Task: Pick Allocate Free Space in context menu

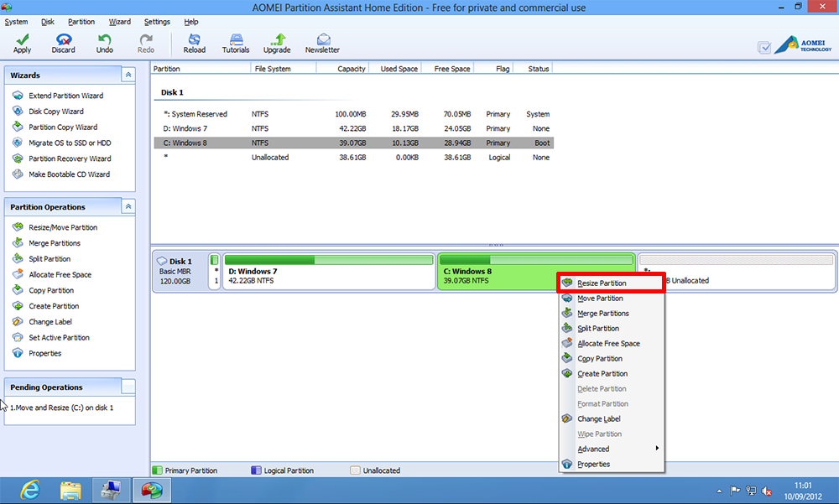Action: 612,344
